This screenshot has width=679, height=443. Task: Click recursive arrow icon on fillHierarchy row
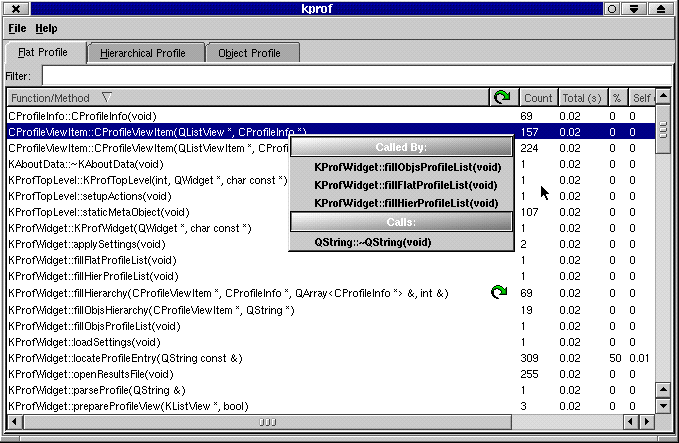point(499,292)
